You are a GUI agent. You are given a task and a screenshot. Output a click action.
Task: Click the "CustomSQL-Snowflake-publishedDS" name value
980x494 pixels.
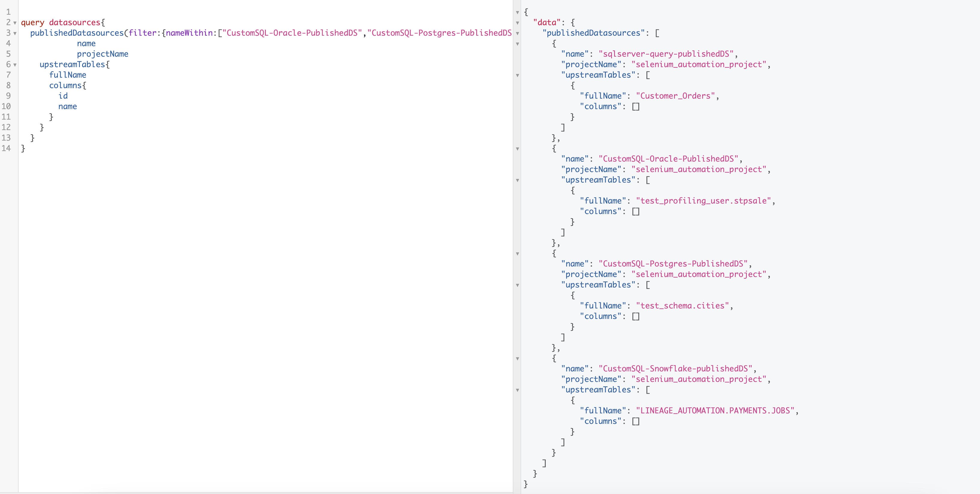pos(675,369)
